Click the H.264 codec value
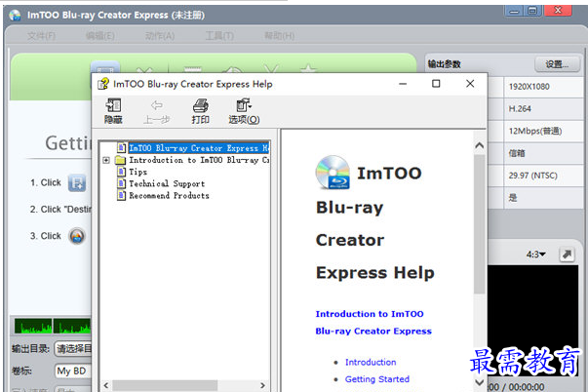Viewport: 588px width, 392px height. 520,109
